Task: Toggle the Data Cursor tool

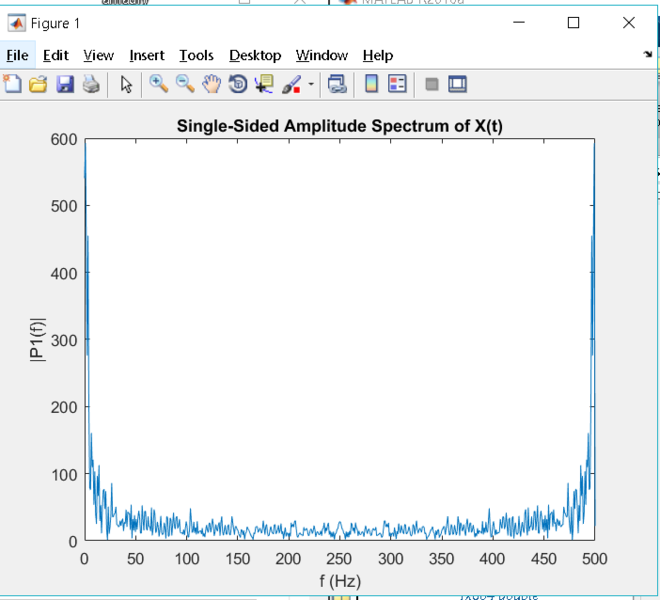Action: [264, 85]
